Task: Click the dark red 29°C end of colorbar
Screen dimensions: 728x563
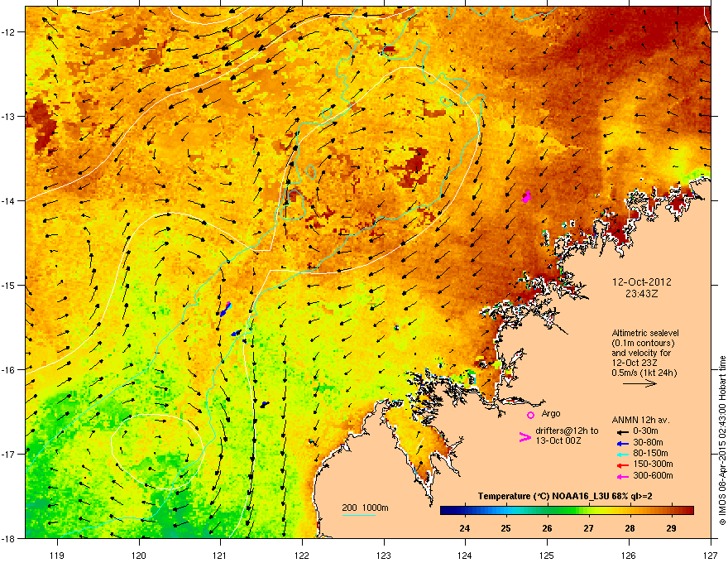Action: [686, 510]
